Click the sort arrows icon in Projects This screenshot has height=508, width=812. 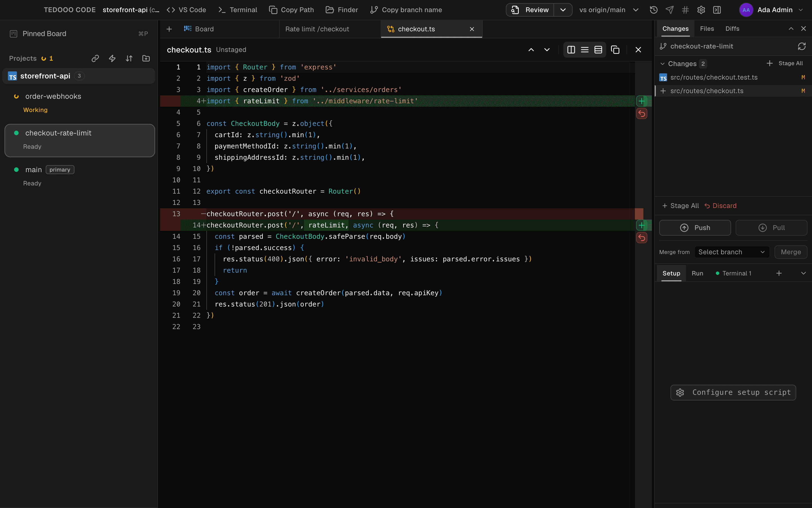click(129, 58)
